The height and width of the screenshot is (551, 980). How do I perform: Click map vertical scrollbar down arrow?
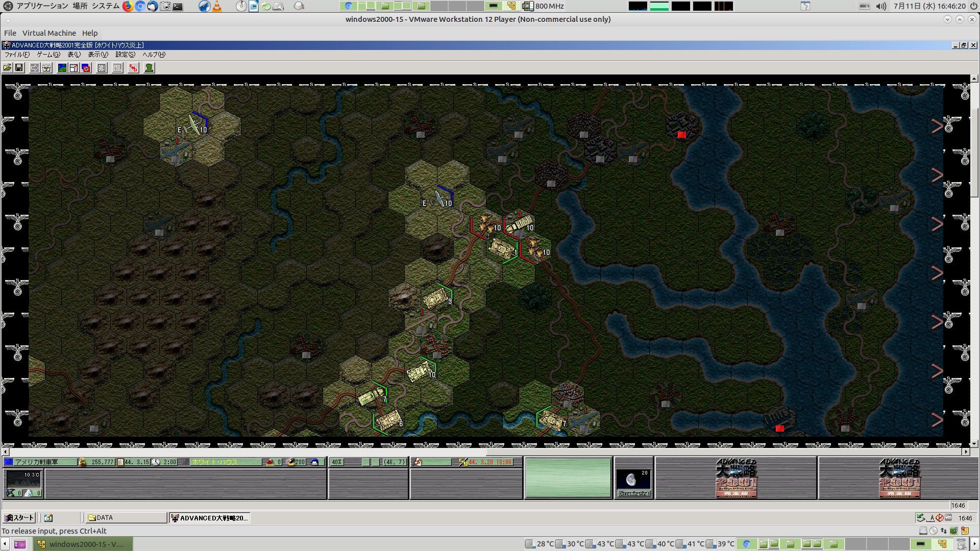(x=974, y=444)
